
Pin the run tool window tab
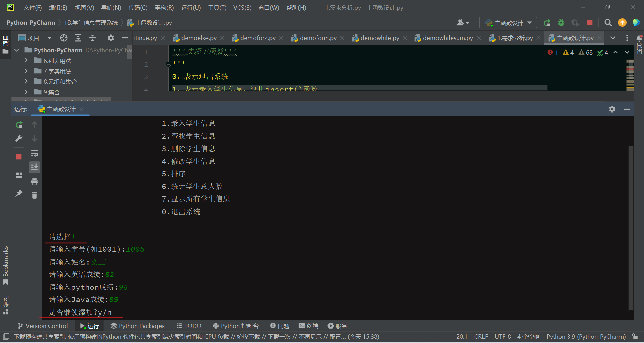(x=19, y=193)
